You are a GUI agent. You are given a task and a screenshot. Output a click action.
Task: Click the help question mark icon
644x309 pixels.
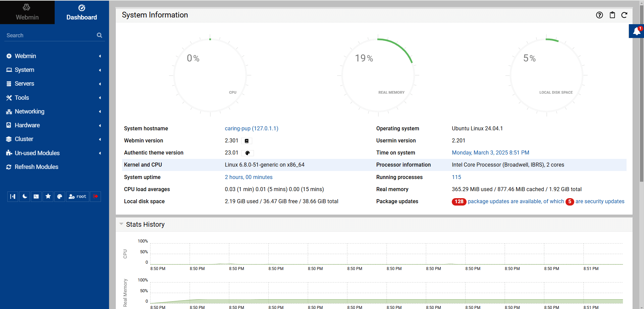pyautogui.click(x=599, y=15)
